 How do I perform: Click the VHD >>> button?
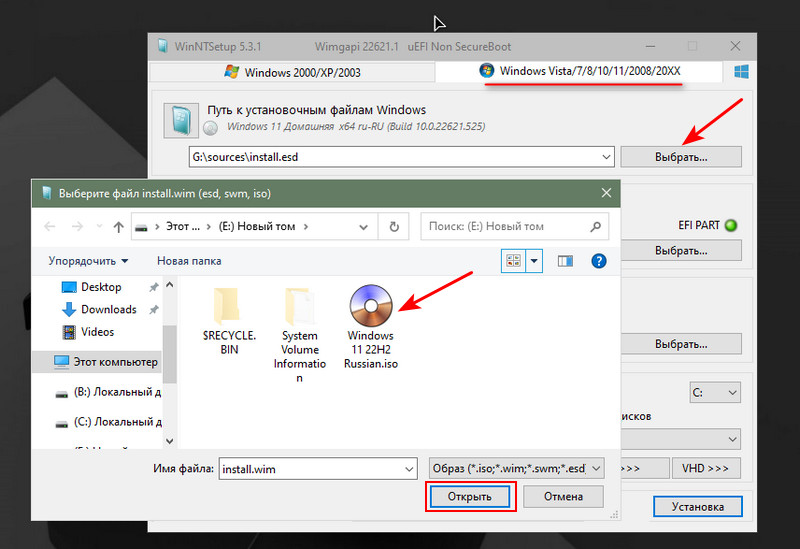[705, 468]
